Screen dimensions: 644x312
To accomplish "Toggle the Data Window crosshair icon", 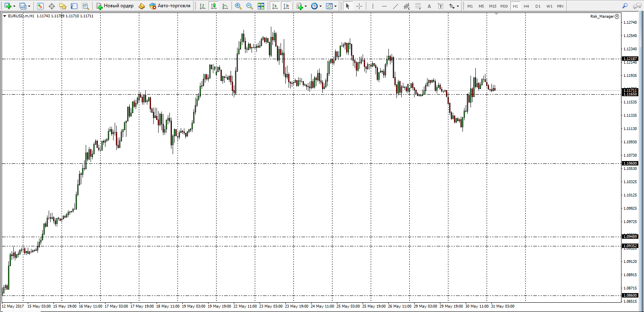I will tap(52, 6).
